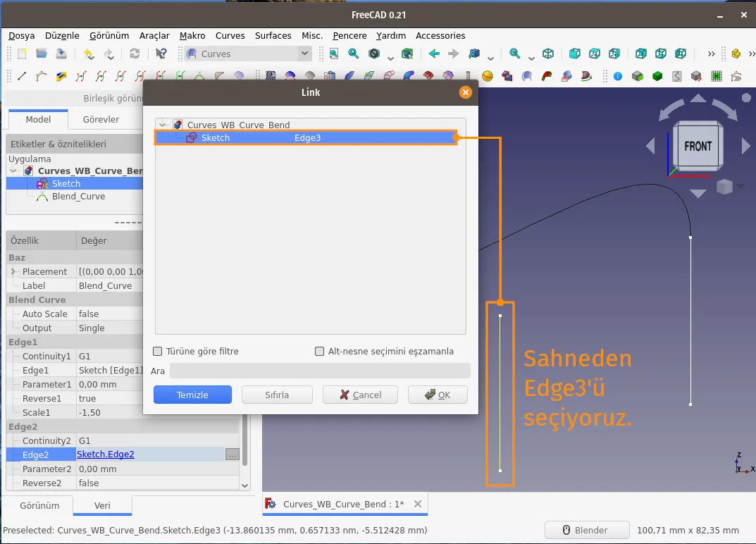The height and width of the screenshot is (544, 756).
Task: Click the Isometric view cube icon
Action: pyautogui.click(x=548, y=54)
